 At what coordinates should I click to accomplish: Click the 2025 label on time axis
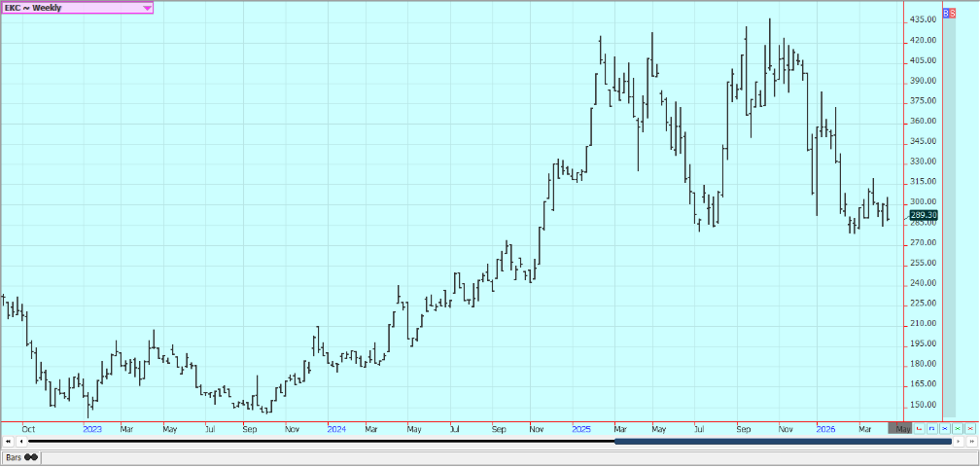pyautogui.click(x=582, y=428)
